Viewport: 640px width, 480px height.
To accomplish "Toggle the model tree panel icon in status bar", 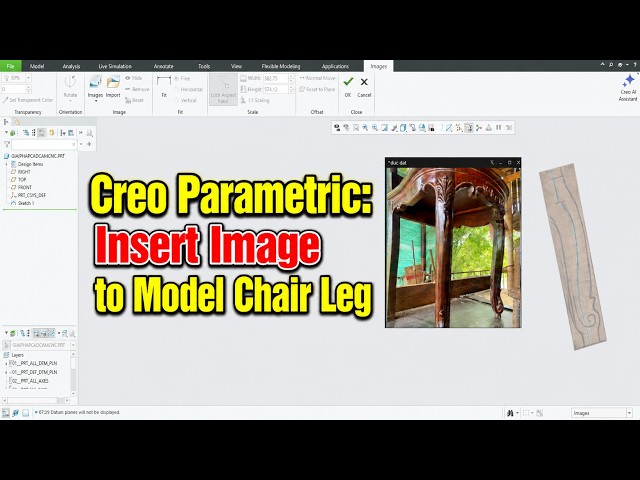I will (6, 413).
